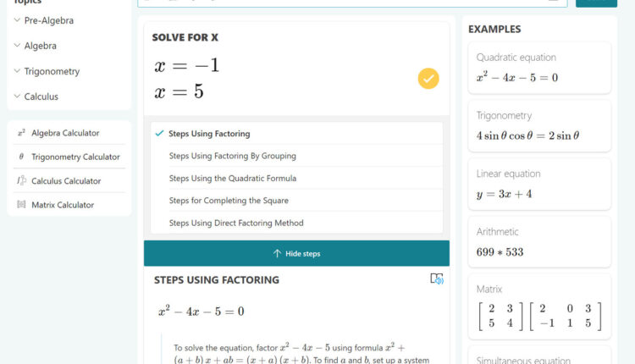Viewport: 635px width, 364px height.
Task: Choose Steps for Completing the Square
Action: pyautogui.click(x=229, y=201)
